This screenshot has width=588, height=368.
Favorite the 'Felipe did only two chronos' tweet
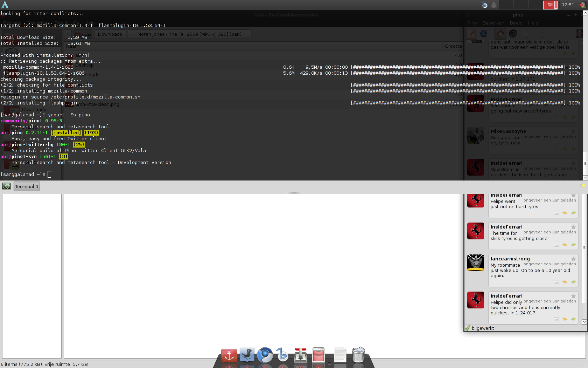tap(573, 296)
